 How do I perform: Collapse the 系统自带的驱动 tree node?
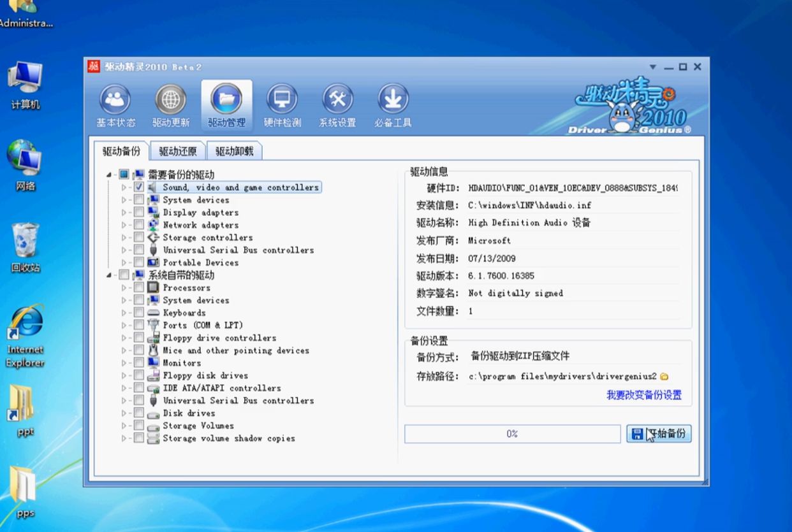tap(110, 275)
